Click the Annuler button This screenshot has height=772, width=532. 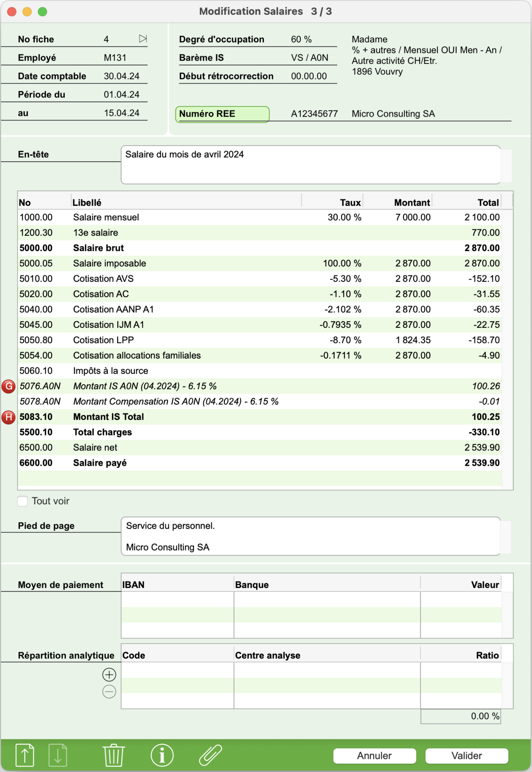click(374, 755)
